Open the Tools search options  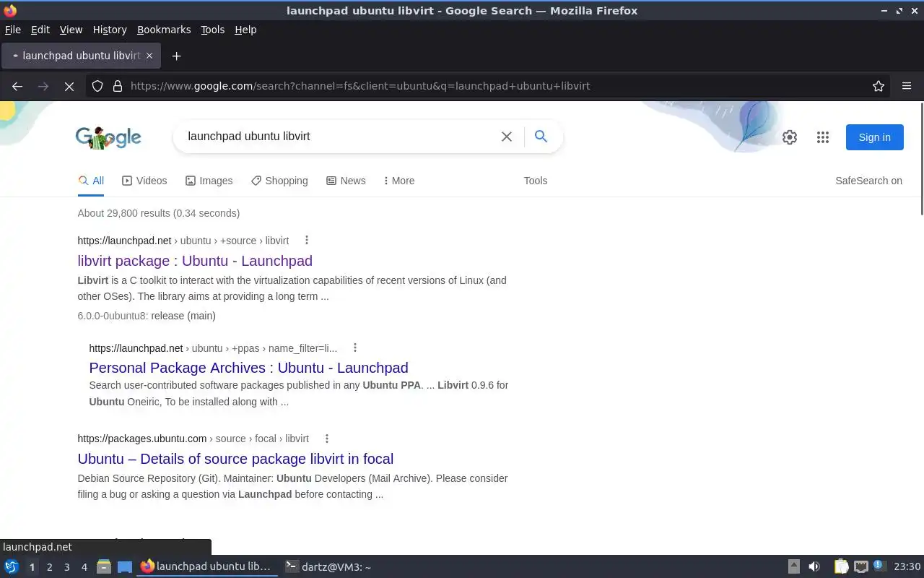pos(536,181)
